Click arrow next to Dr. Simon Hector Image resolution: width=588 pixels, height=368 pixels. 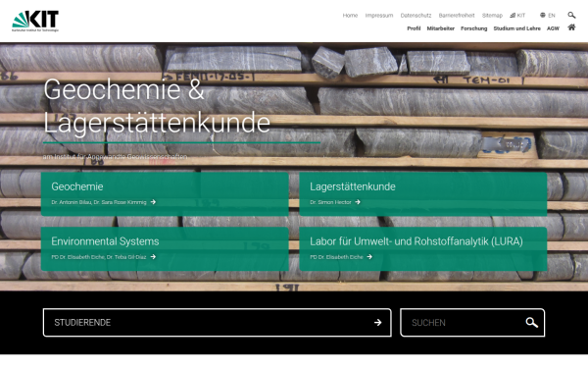(358, 202)
